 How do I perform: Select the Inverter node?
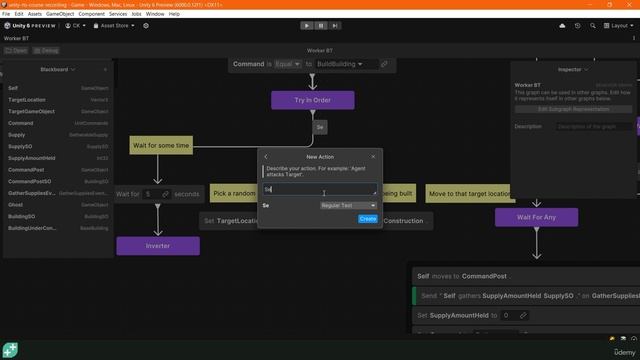coord(158,246)
